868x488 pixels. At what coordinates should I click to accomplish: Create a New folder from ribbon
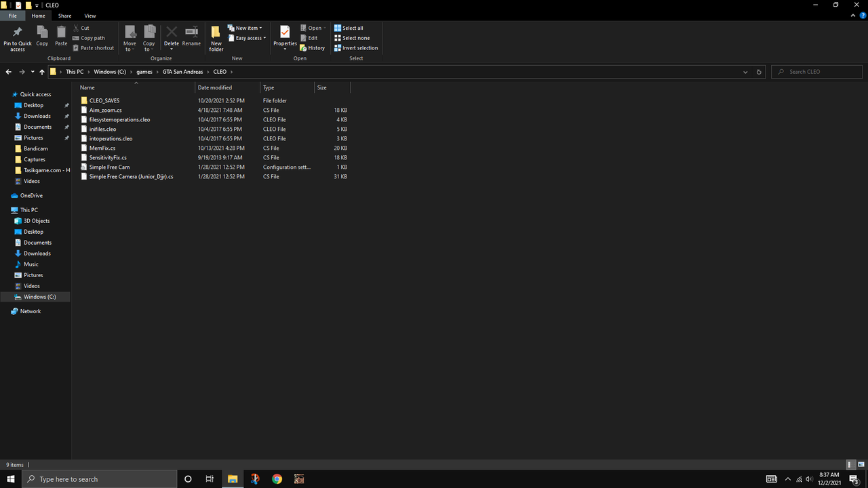pos(216,39)
